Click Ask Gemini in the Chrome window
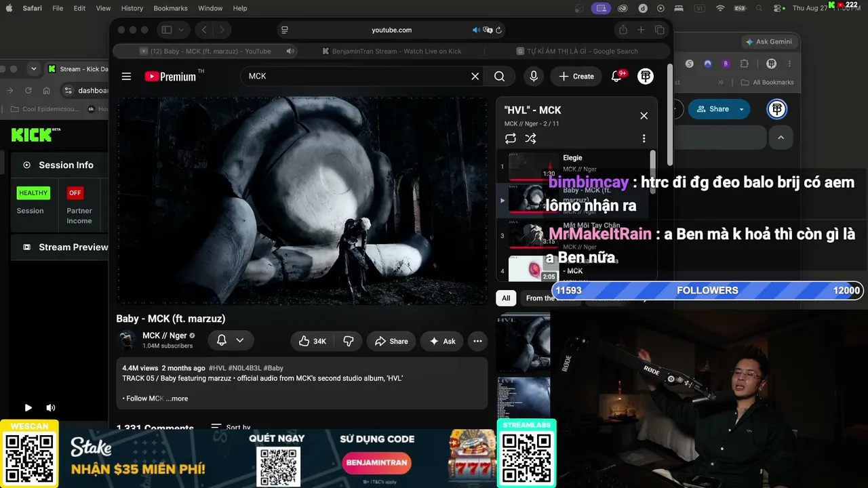Screen dimensions: 868x488 pyautogui.click(x=768, y=41)
